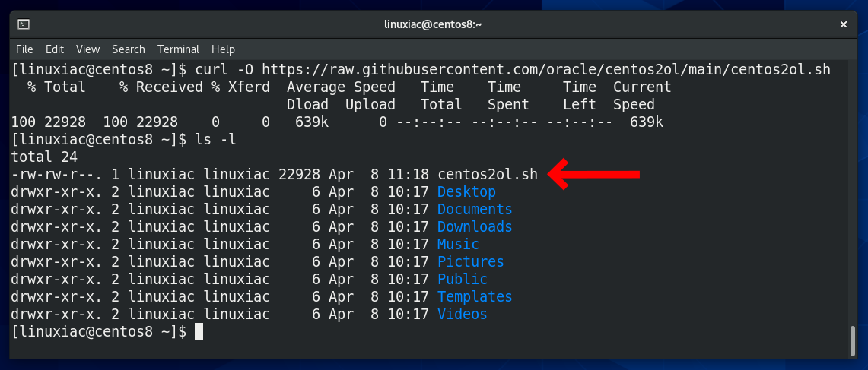The width and height of the screenshot is (868, 370).
Task: Click the Videos directory entry
Action: [463, 315]
